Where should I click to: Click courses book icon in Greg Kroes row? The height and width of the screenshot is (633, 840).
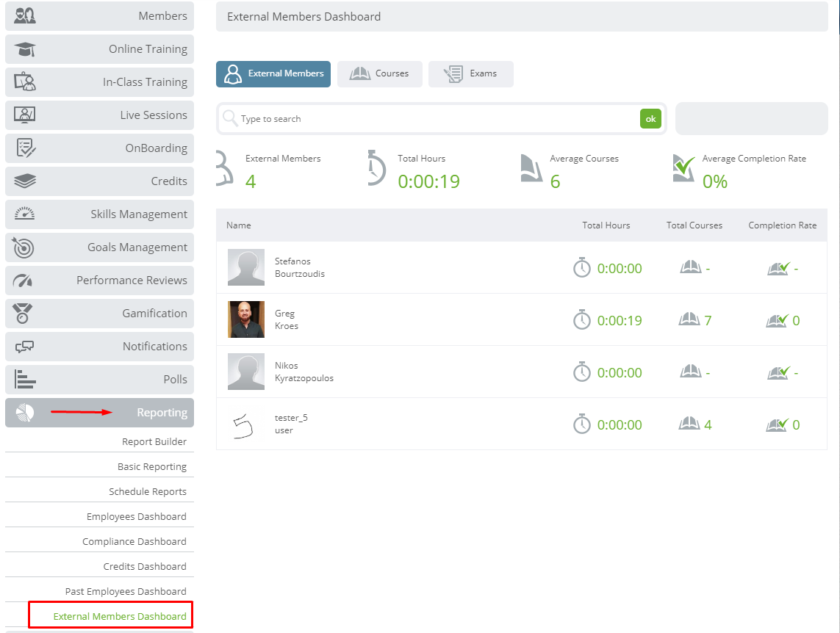pyautogui.click(x=689, y=320)
